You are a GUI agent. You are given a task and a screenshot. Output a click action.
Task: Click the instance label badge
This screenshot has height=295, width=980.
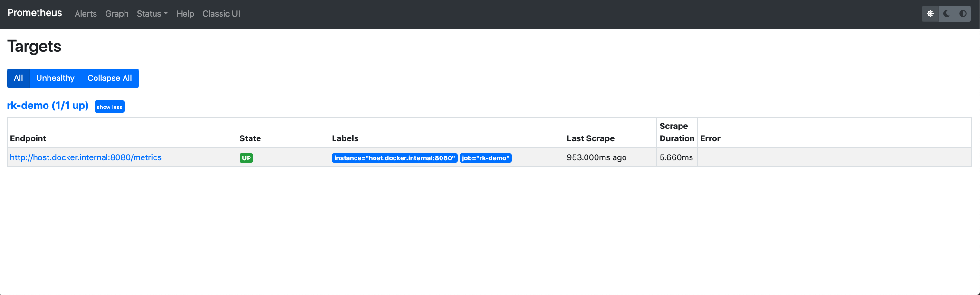[394, 158]
